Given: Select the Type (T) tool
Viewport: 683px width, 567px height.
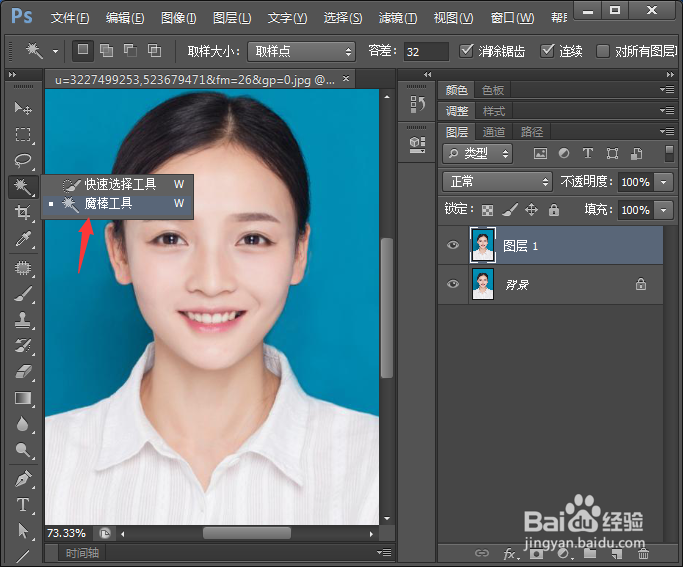Looking at the screenshot, I should coord(23,505).
